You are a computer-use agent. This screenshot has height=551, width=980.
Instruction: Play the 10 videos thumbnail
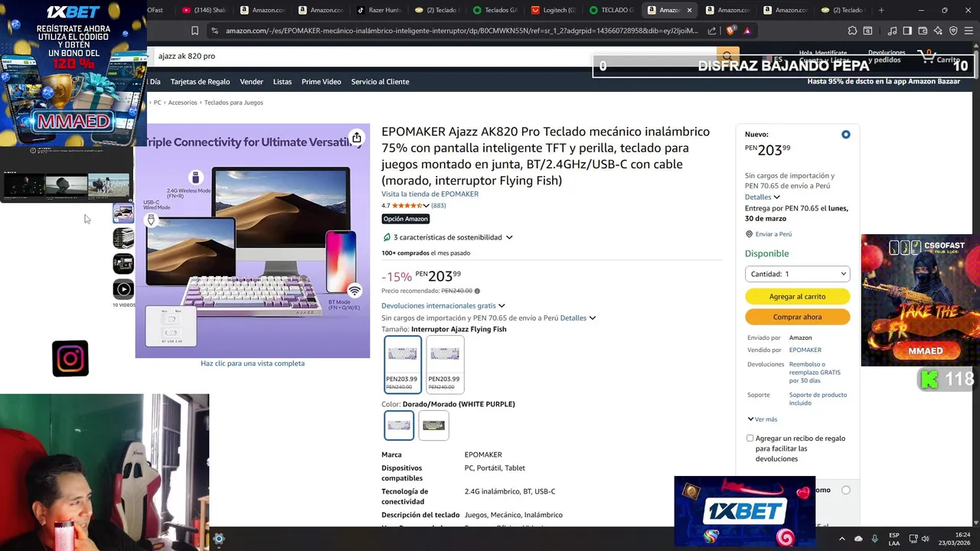tap(123, 289)
